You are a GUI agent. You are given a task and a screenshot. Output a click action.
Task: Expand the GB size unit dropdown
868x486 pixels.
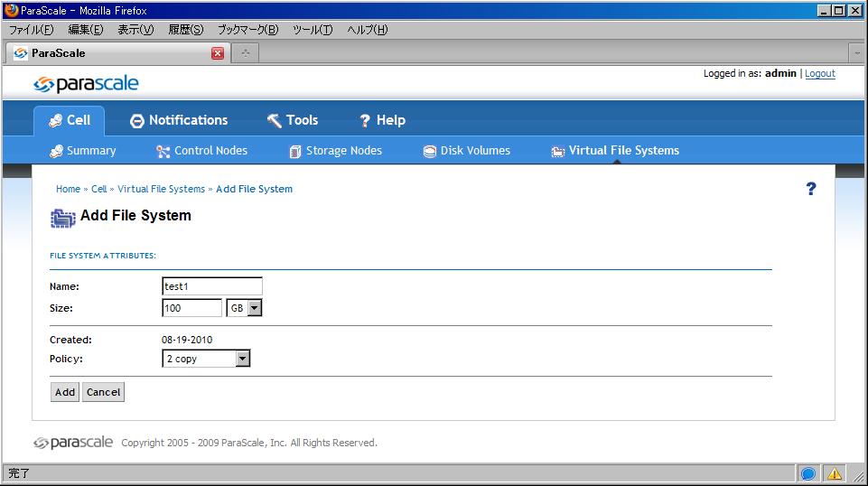(254, 308)
